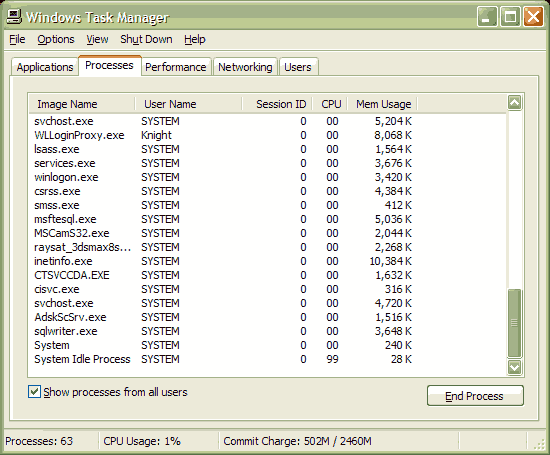Uncheck Show processes from all users
550x455 pixels.
(x=34, y=392)
